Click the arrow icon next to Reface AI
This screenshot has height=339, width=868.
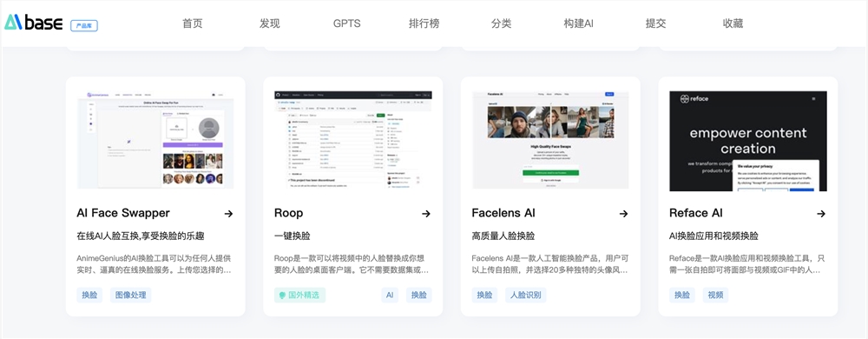(821, 214)
